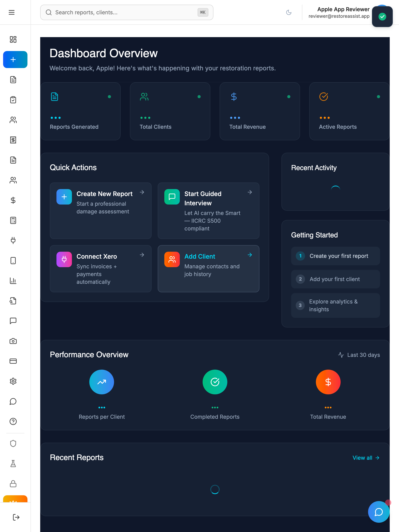
Task: Open the shield icon in sidebar
Action: tap(13, 443)
